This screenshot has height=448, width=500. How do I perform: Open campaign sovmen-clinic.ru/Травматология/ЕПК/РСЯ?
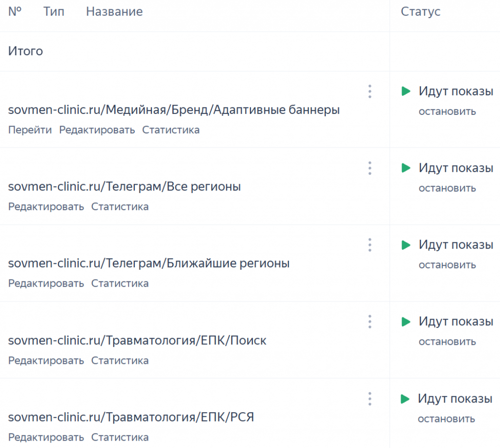click(131, 417)
